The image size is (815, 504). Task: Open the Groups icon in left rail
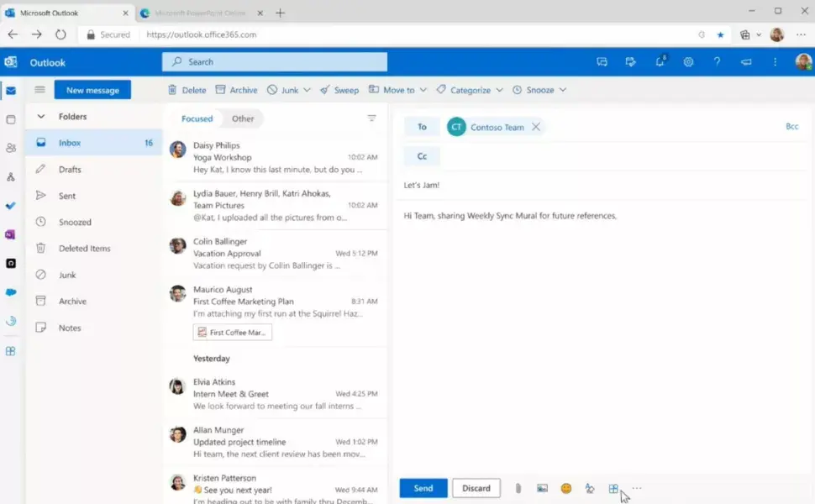(10, 177)
